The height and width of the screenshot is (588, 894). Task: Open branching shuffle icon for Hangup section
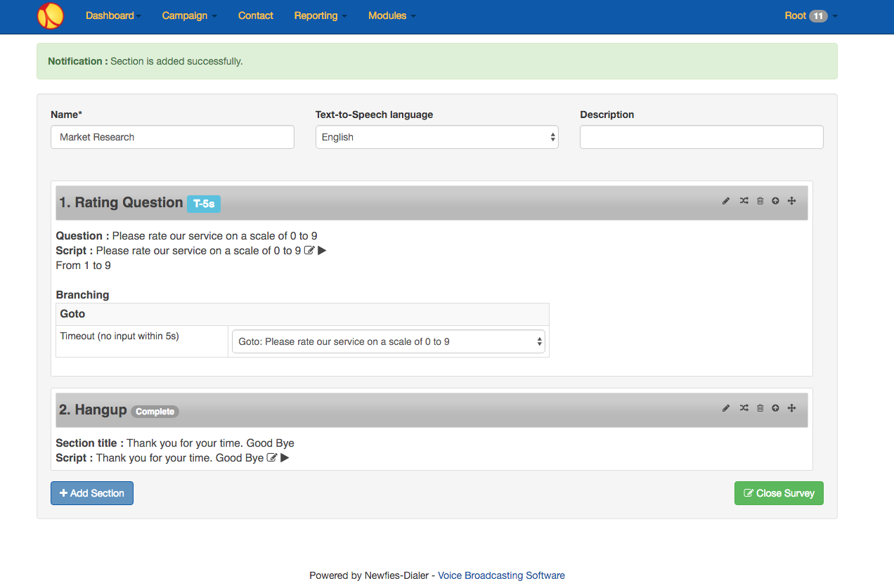click(x=744, y=408)
